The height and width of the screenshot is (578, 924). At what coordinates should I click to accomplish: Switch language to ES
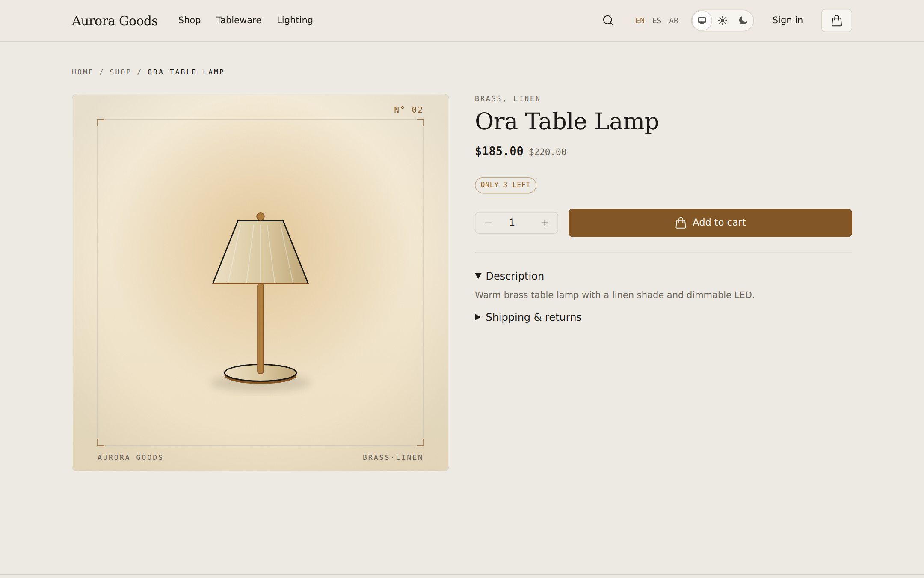click(x=657, y=21)
